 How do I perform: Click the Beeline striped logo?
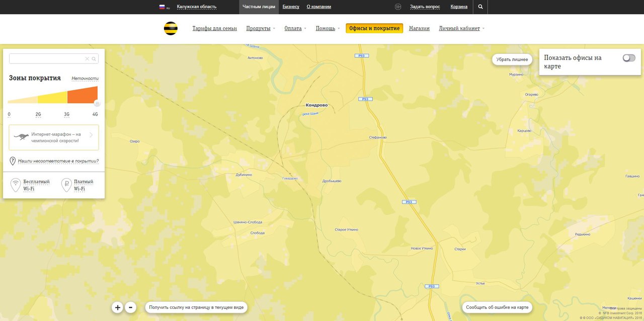pos(171,28)
